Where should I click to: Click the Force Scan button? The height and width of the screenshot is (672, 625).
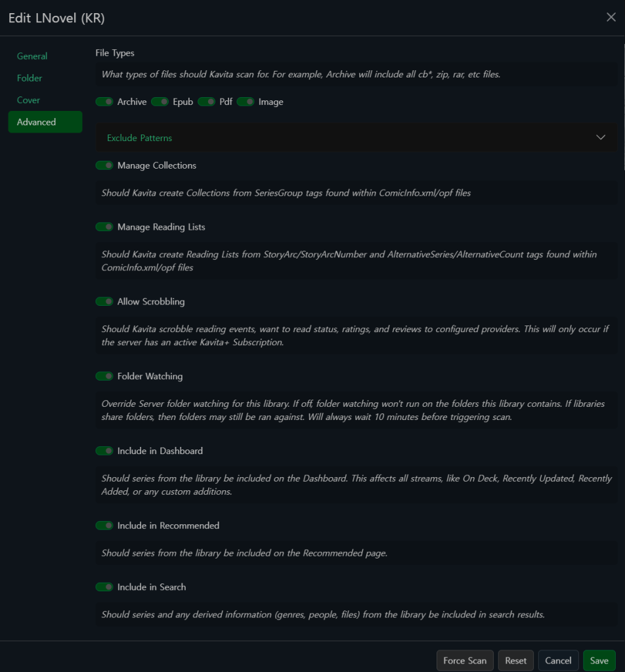(465, 661)
